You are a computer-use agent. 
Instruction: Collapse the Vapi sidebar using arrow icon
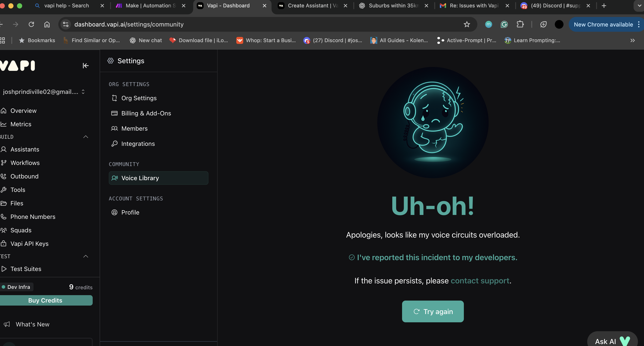pos(86,65)
